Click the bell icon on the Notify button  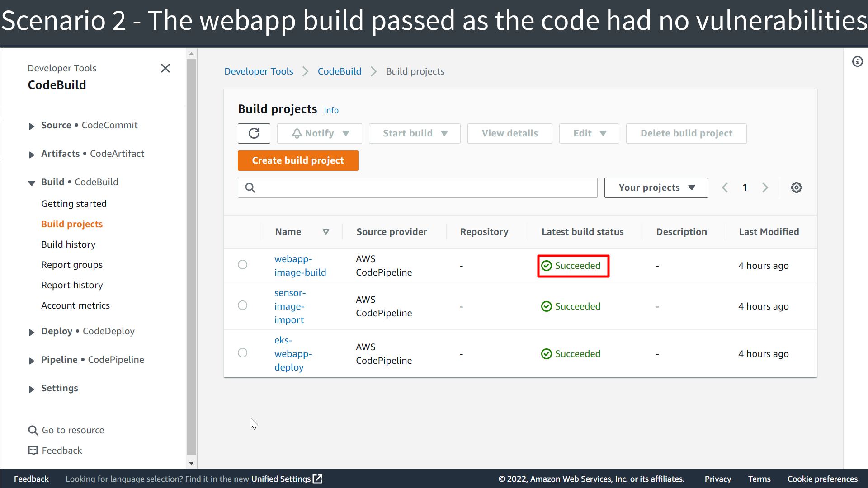(297, 133)
